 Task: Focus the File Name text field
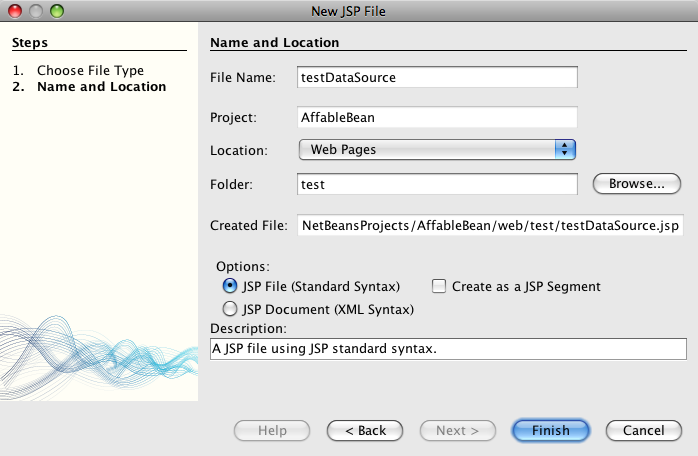(438, 76)
